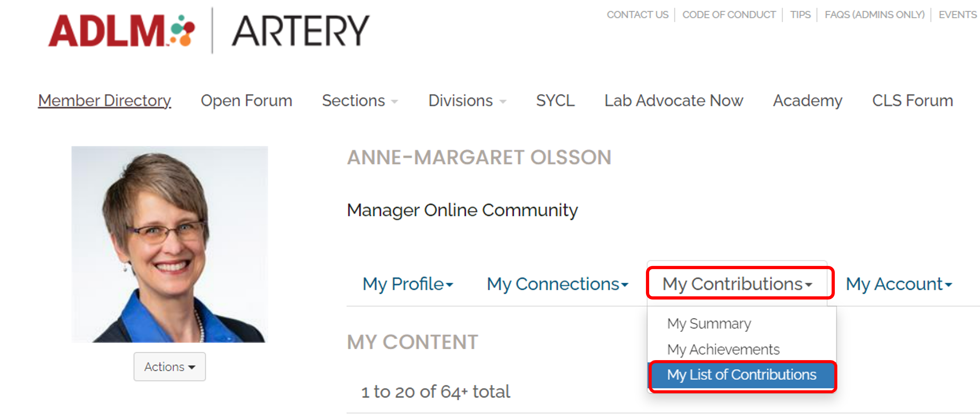
Task: Visit the SYCL section
Action: point(555,100)
